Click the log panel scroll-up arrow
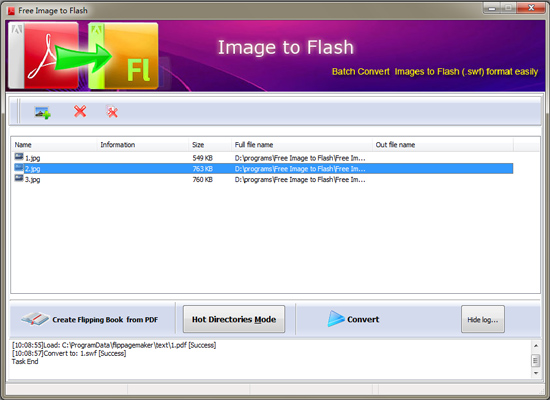The width and height of the screenshot is (550, 400). point(536,346)
